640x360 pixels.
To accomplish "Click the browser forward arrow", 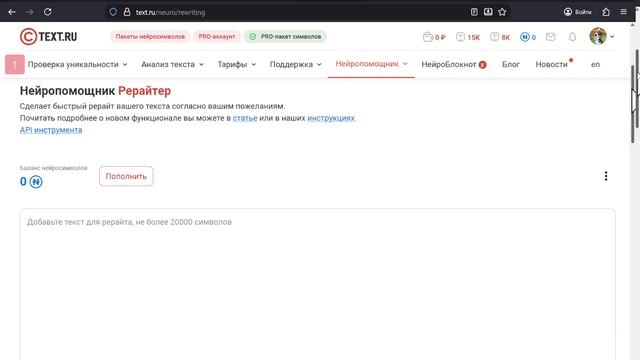I will coord(29,12).
